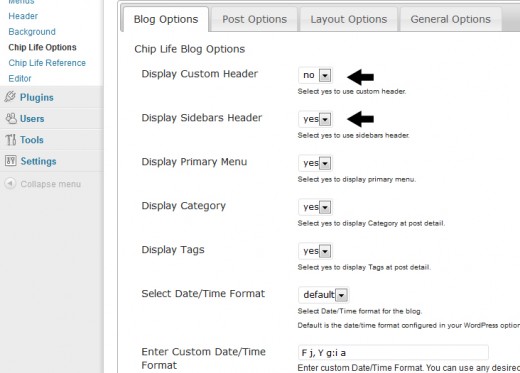Click 'Select yes to use custom header.' hint
Screen dimensions: 520x373
[352, 91]
